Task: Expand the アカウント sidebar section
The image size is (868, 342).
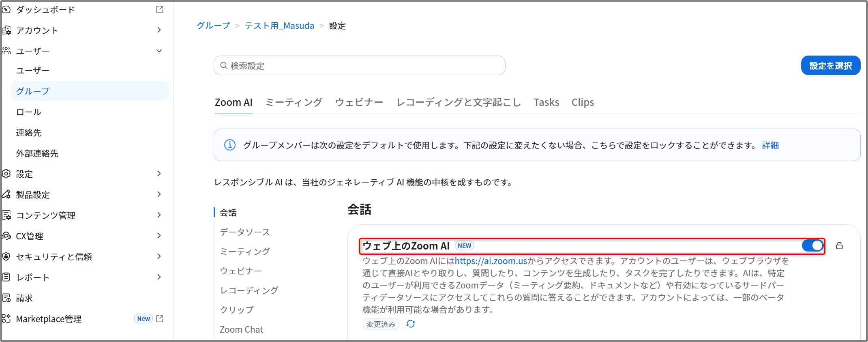Action: point(159,30)
